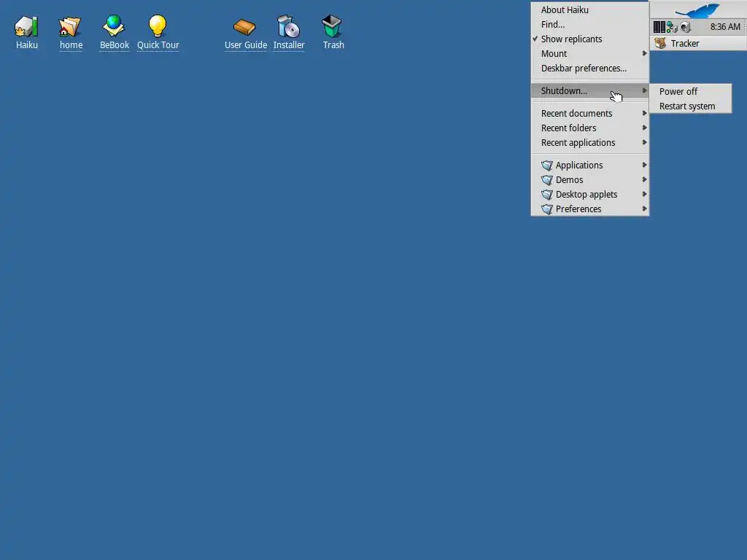This screenshot has height=560, width=747.
Task: Click the blue Haiku leaf Deskbar logo
Action: pyautogui.click(x=697, y=10)
